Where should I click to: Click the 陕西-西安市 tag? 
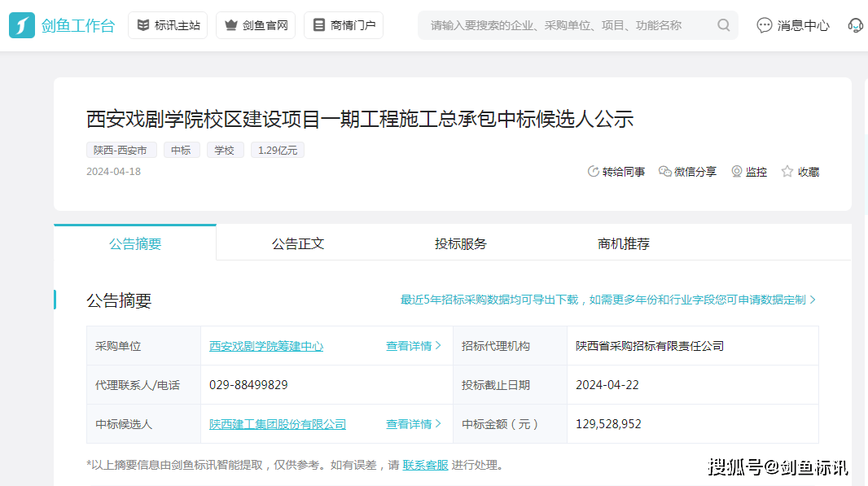[121, 150]
